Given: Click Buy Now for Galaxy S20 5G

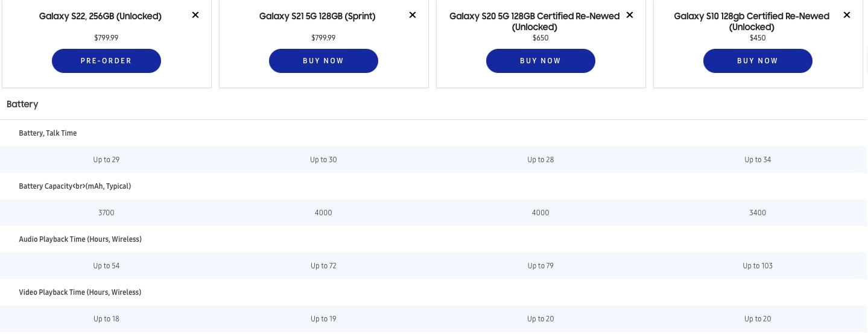Looking at the screenshot, I should point(540,61).
